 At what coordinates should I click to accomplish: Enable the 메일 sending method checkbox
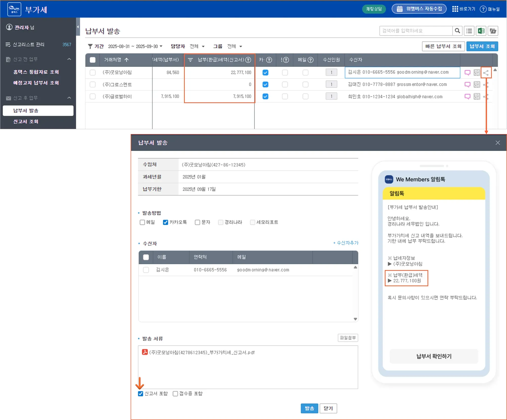(142, 222)
